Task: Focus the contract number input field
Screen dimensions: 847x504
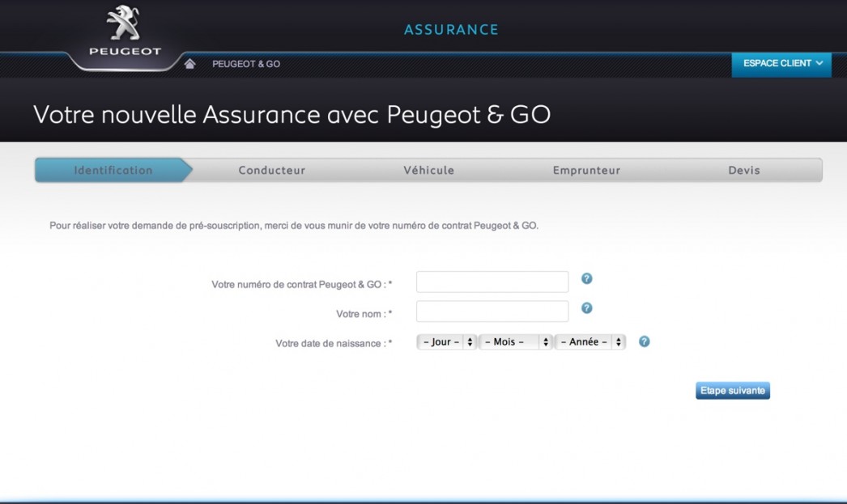Action: coord(492,282)
